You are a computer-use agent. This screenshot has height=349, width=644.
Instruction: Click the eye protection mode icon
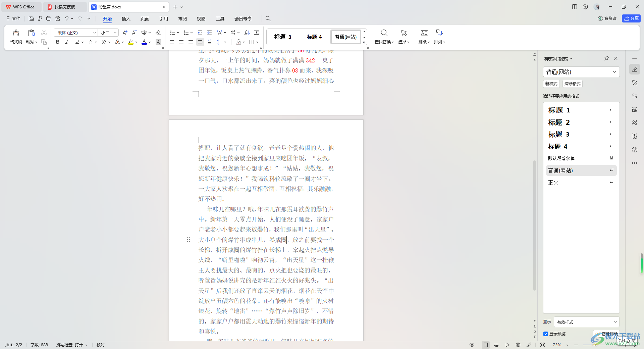click(x=472, y=345)
